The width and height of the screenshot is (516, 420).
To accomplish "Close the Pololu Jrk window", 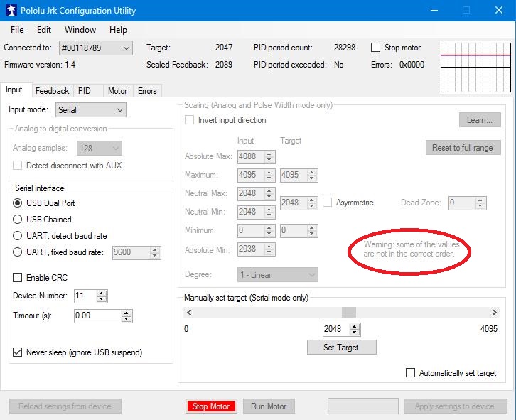I will (499, 10).
